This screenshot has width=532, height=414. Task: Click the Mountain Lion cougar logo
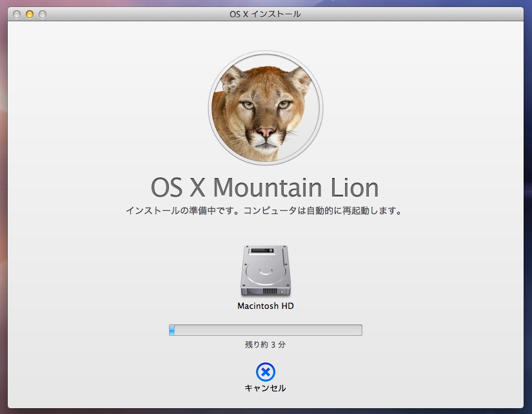point(266,108)
